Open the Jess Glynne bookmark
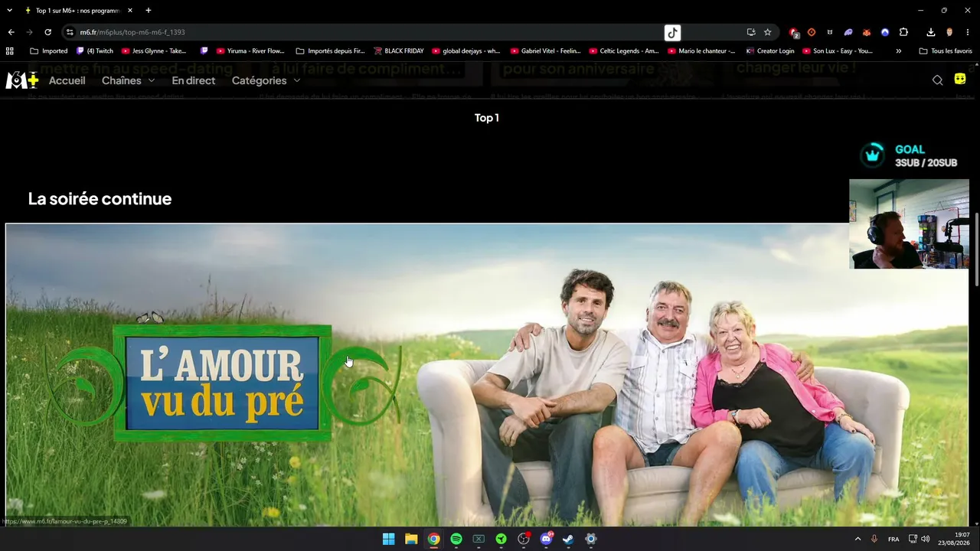This screenshot has width=980, height=551. coord(154,51)
